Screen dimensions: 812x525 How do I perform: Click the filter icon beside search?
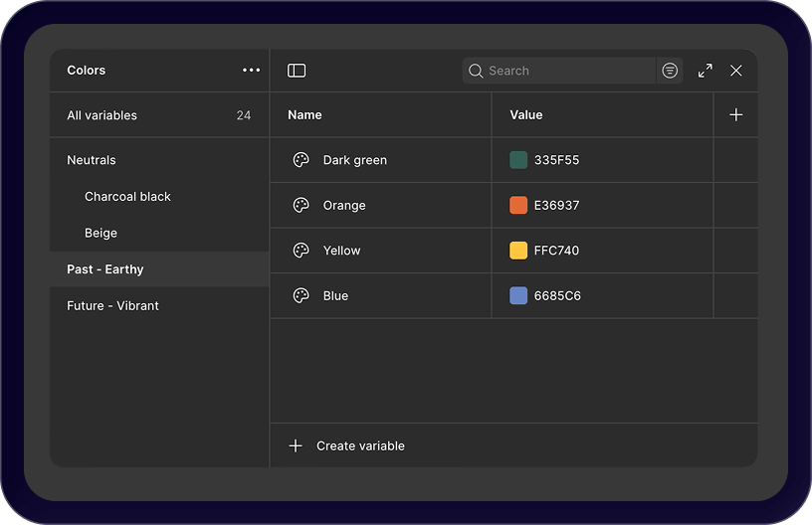(670, 71)
